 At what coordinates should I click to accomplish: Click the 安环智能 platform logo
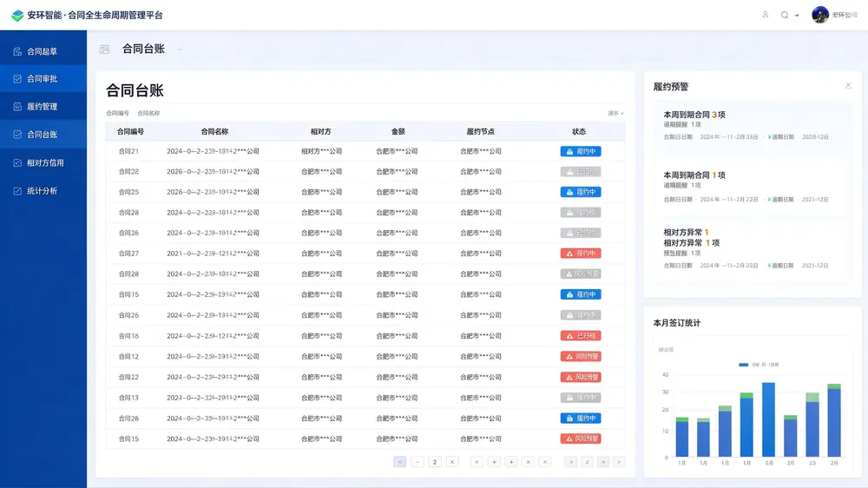coord(17,16)
